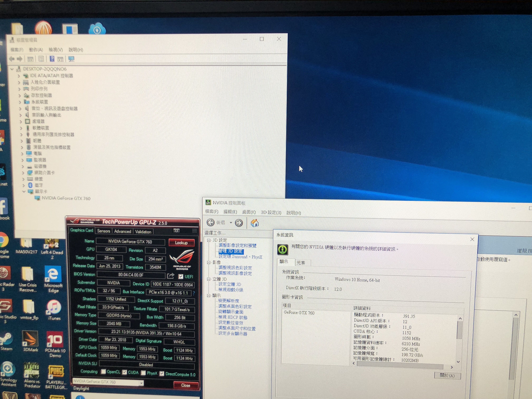Click system information green icon in dialog
The image size is (532, 399).
click(x=283, y=249)
